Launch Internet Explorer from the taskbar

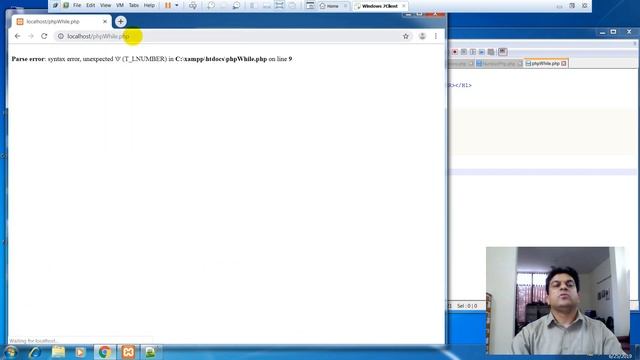pyautogui.click(x=35, y=352)
